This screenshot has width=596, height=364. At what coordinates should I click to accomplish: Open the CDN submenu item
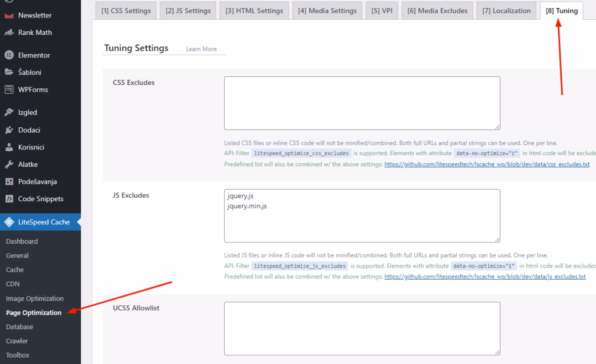[x=13, y=284]
